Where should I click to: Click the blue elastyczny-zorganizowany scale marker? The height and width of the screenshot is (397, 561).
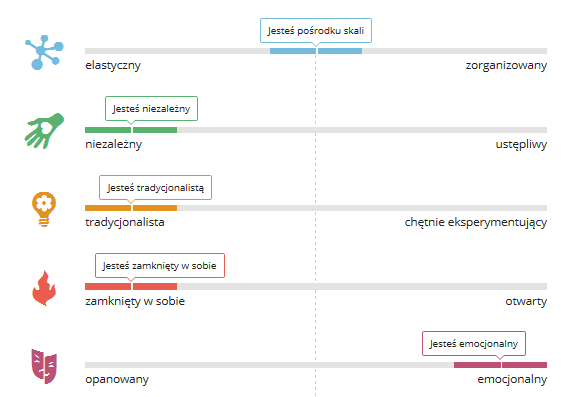pyautogui.click(x=316, y=51)
